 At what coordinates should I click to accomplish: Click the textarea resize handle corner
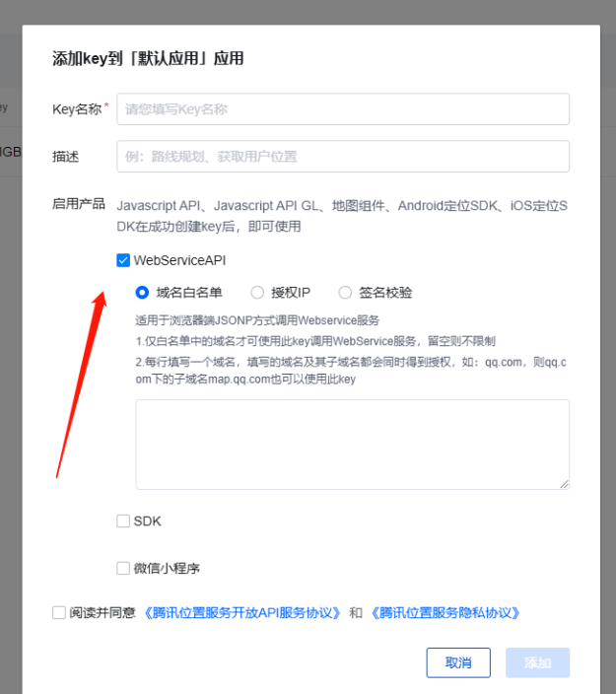pyautogui.click(x=564, y=484)
